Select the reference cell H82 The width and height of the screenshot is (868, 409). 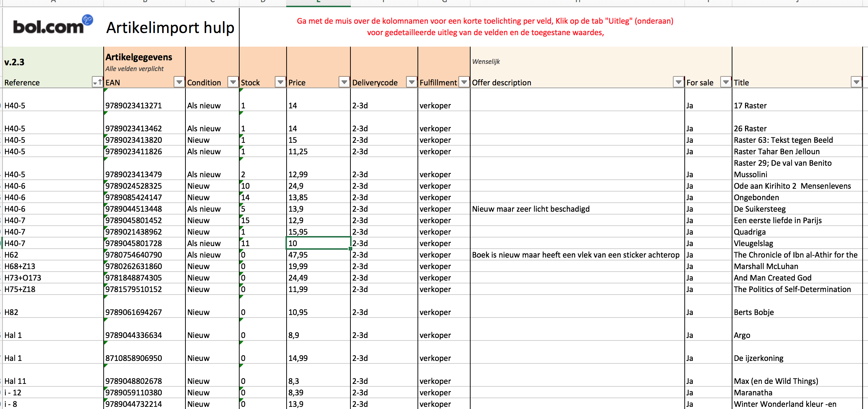(53, 306)
